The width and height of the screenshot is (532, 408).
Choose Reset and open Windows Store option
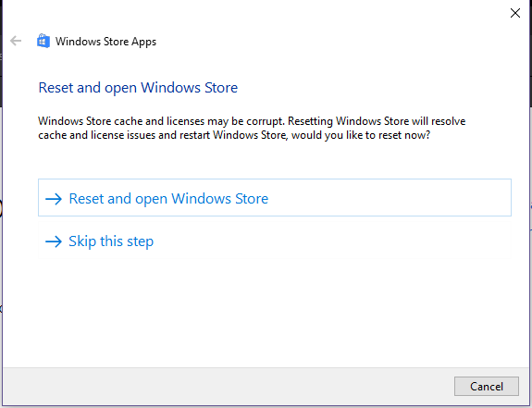[x=275, y=198]
